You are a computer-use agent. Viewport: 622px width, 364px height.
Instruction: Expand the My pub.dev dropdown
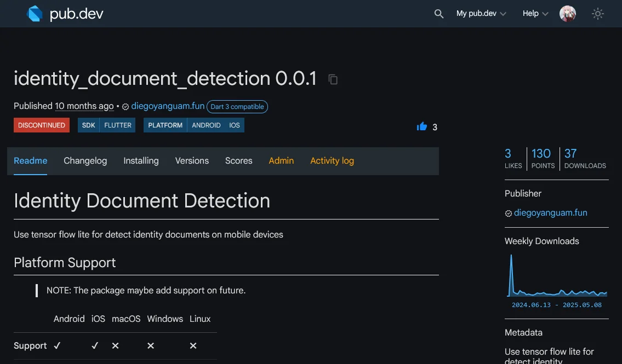tap(481, 14)
